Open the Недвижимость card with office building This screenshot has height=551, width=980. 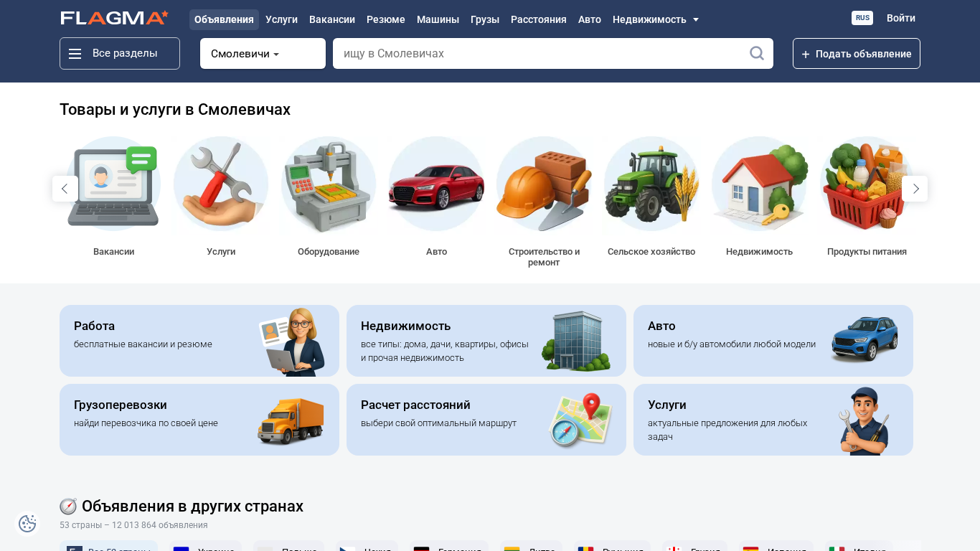pyautogui.click(x=486, y=341)
